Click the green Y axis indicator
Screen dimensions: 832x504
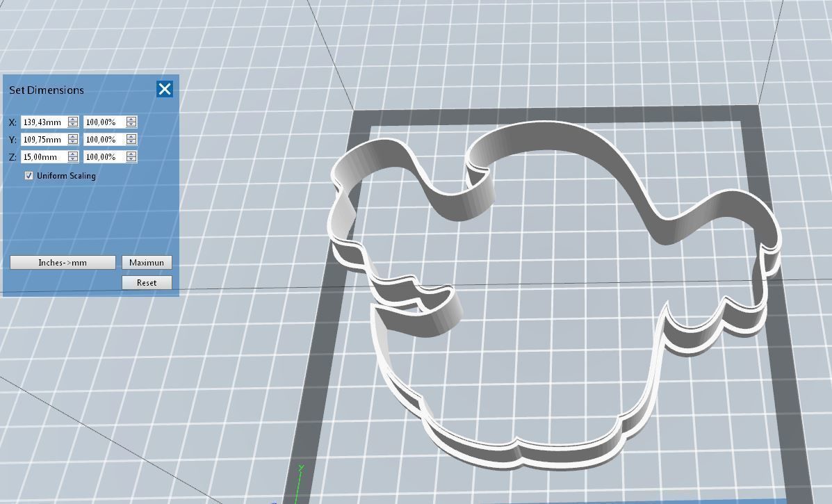coord(299,484)
